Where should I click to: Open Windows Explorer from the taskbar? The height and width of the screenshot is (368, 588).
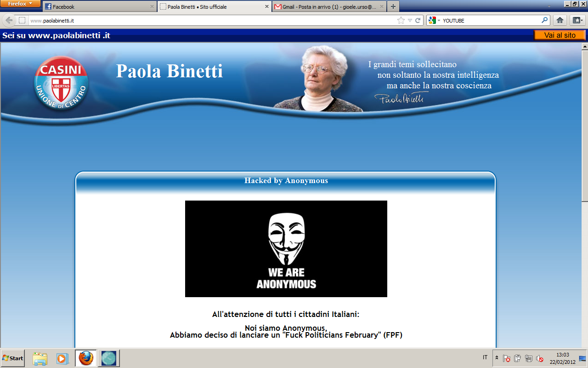[40, 358]
